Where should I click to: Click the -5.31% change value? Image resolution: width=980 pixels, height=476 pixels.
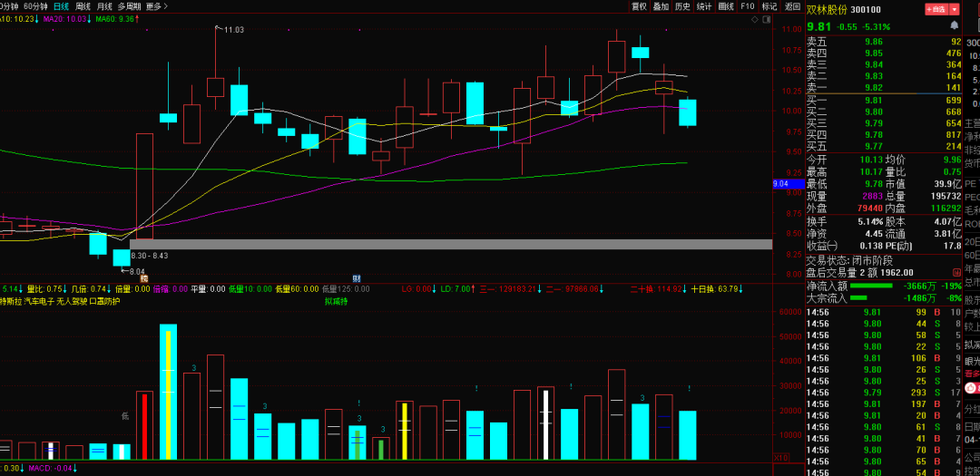point(877,27)
